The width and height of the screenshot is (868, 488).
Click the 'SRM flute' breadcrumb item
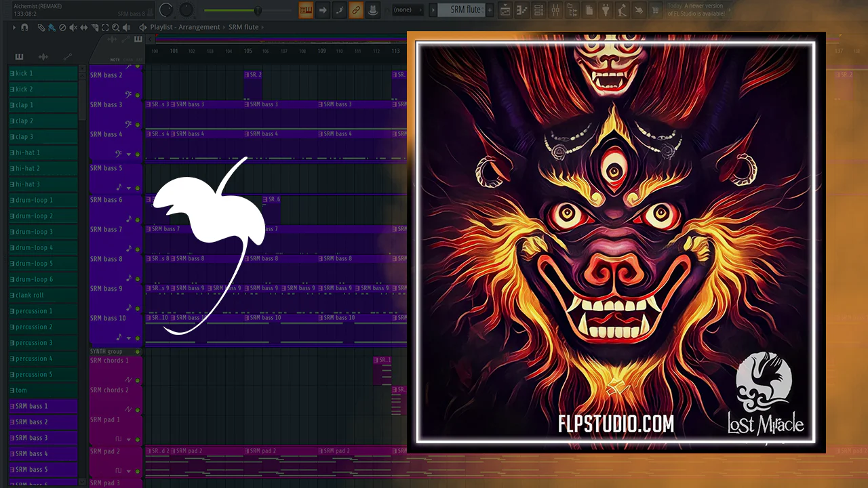click(244, 27)
